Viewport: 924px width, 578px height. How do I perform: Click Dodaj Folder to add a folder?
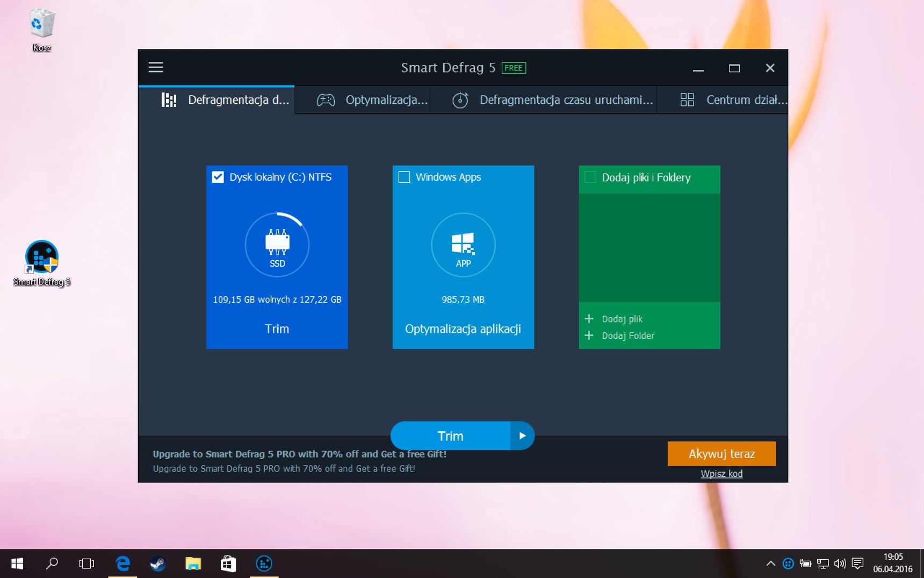628,336
